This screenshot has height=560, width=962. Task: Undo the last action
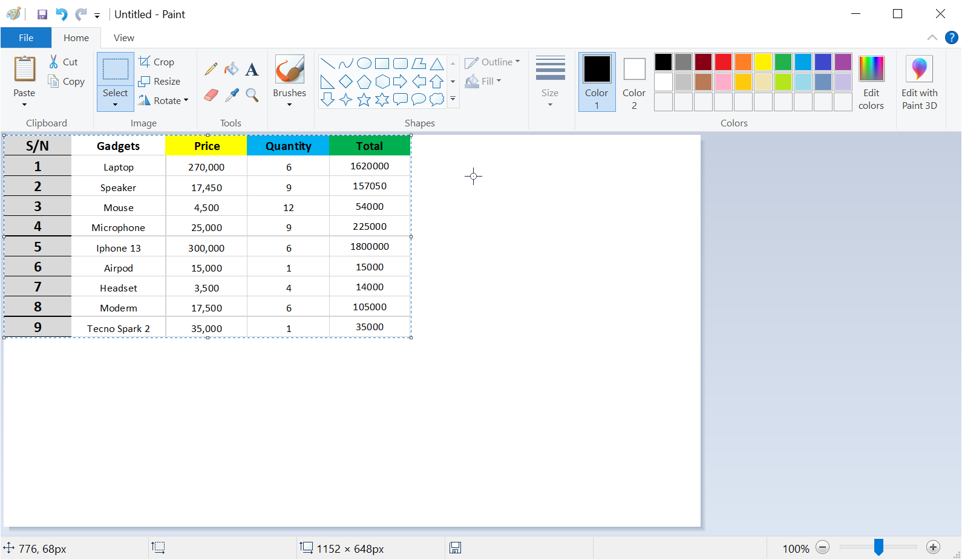[x=61, y=15]
